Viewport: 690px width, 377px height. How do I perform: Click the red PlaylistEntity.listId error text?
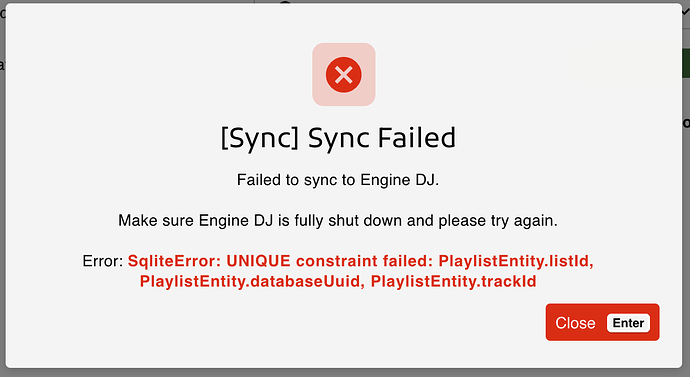click(x=516, y=261)
